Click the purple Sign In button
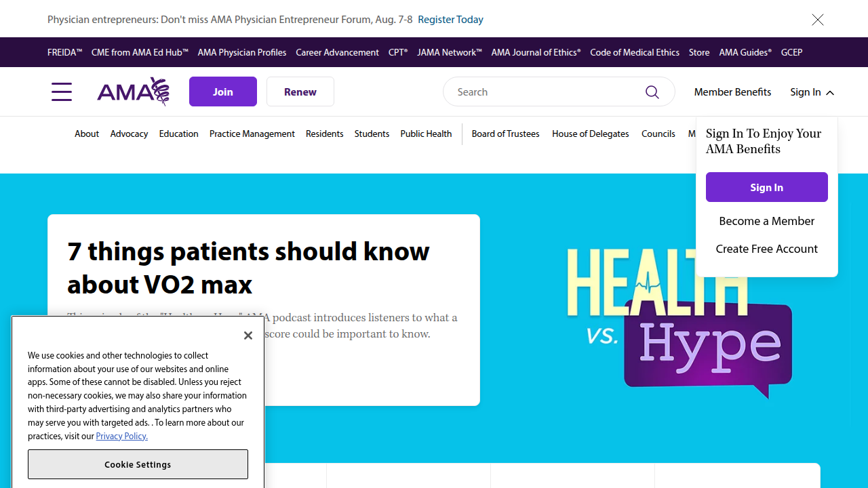Image resolution: width=868 pixels, height=488 pixels. [767, 187]
